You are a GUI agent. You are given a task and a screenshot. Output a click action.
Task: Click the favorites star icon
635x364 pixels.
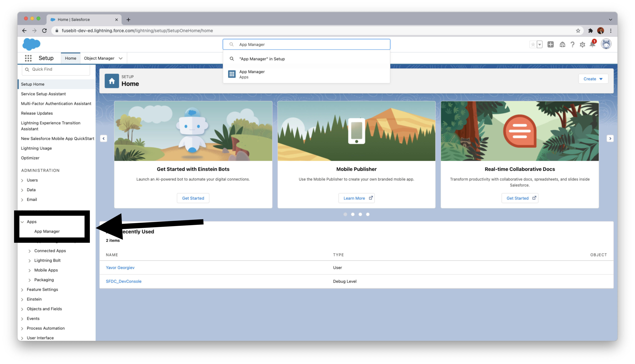coord(533,45)
